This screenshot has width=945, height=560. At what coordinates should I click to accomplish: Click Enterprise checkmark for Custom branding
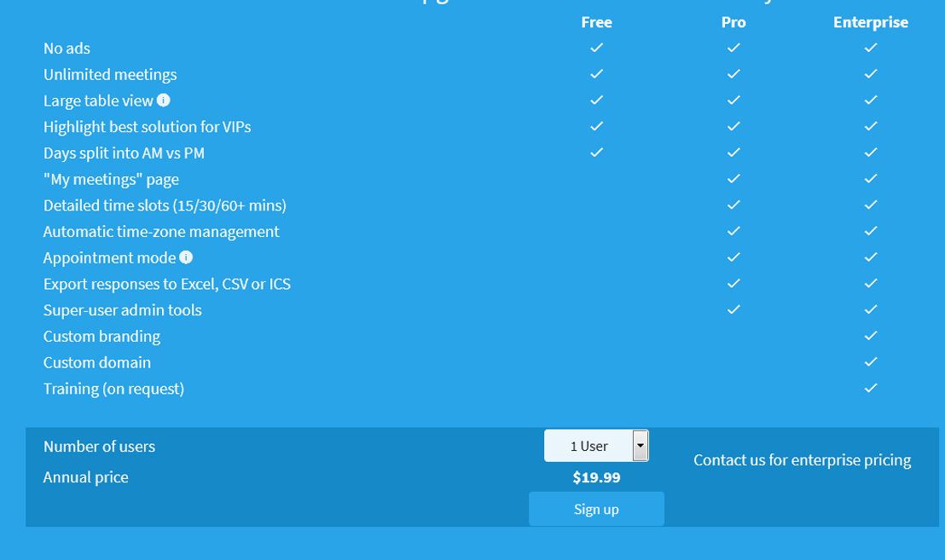[870, 336]
